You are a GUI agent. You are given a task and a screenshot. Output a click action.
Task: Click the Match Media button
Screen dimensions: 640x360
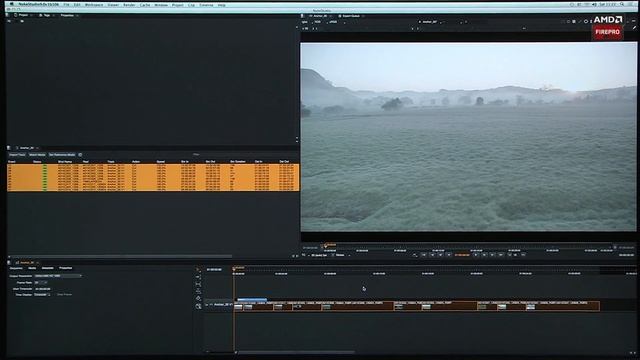pyautogui.click(x=37, y=155)
